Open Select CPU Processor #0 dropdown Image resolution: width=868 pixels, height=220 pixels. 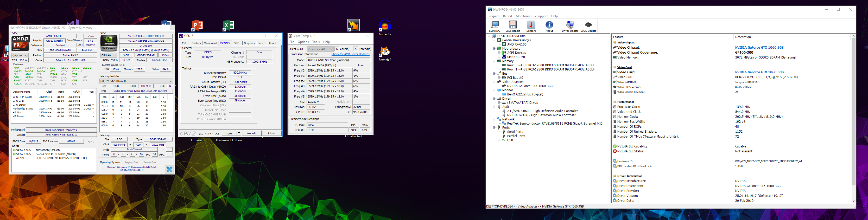[320, 49]
